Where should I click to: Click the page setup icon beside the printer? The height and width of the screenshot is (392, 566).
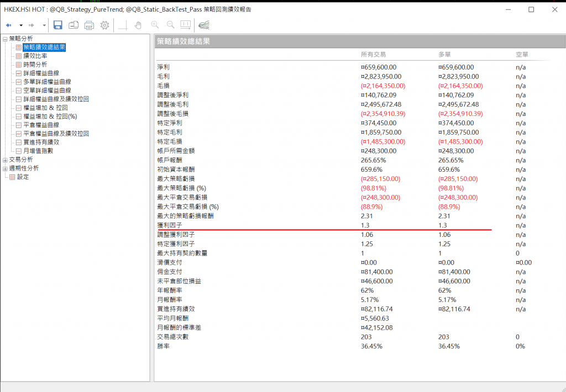[x=74, y=25]
